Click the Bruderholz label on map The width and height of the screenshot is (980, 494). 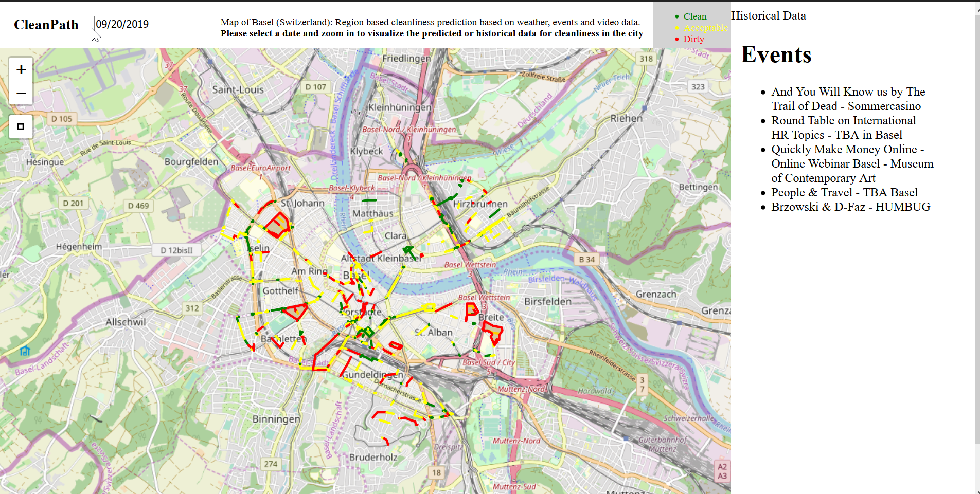(373, 458)
